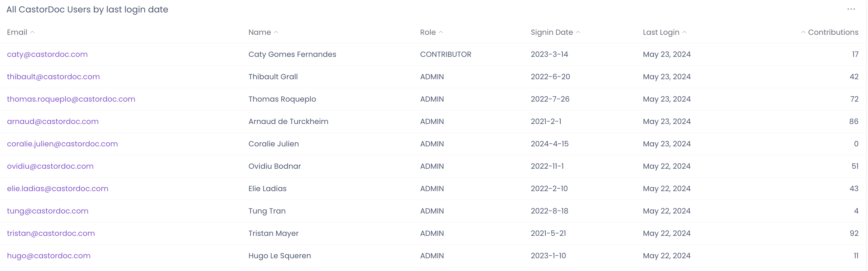Click the Signin Date sort arrow
The image size is (868, 271).
click(x=578, y=32)
